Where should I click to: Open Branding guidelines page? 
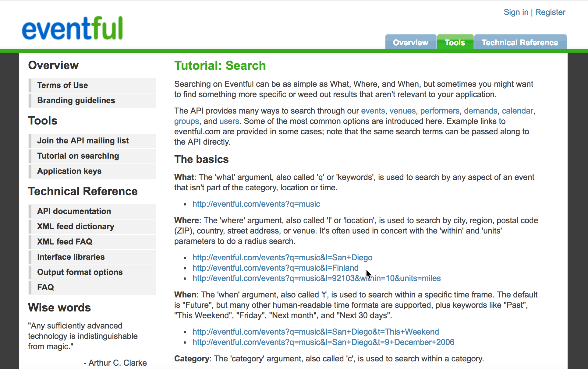click(x=76, y=100)
